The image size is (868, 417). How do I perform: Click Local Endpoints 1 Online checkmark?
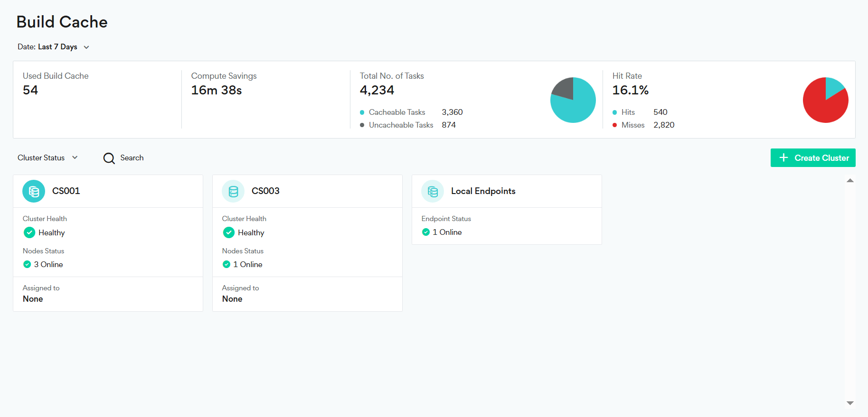click(x=426, y=232)
